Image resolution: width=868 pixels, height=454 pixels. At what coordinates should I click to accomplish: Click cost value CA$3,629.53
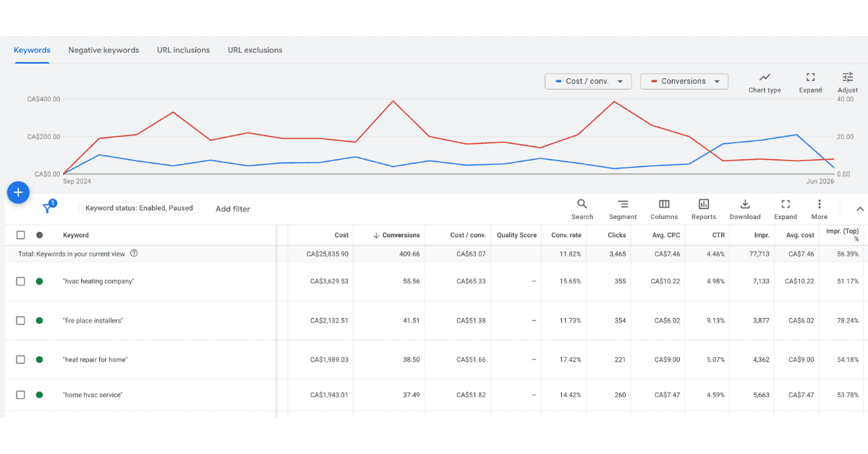point(330,281)
